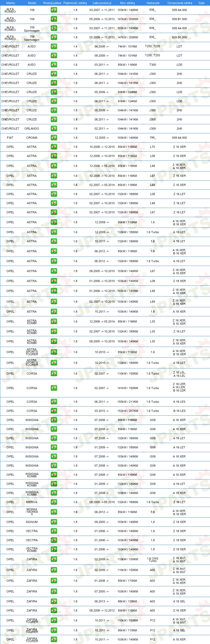Click production years 09.2005 -> 05.2010
The height and width of the screenshot is (644, 210).
pyautogui.click(x=102, y=502)
